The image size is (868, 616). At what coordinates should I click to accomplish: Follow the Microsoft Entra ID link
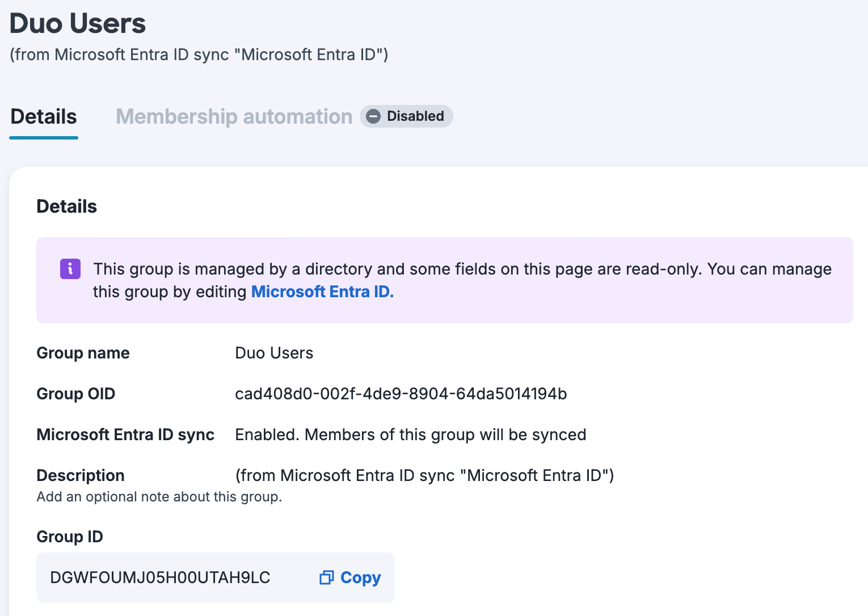coord(322,292)
